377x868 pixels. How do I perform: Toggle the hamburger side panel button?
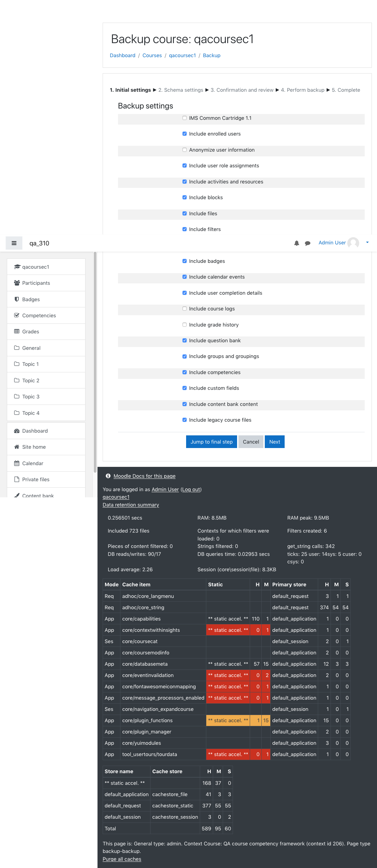click(x=14, y=243)
